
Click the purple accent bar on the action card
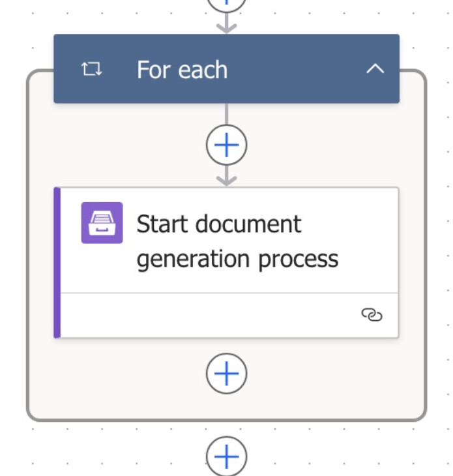[x=57, y=262]
